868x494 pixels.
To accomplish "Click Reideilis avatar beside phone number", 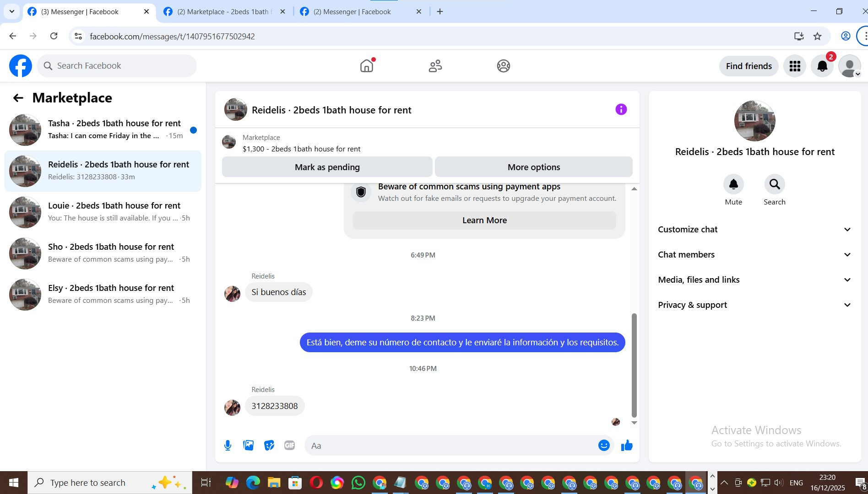I will coord(232,407).
